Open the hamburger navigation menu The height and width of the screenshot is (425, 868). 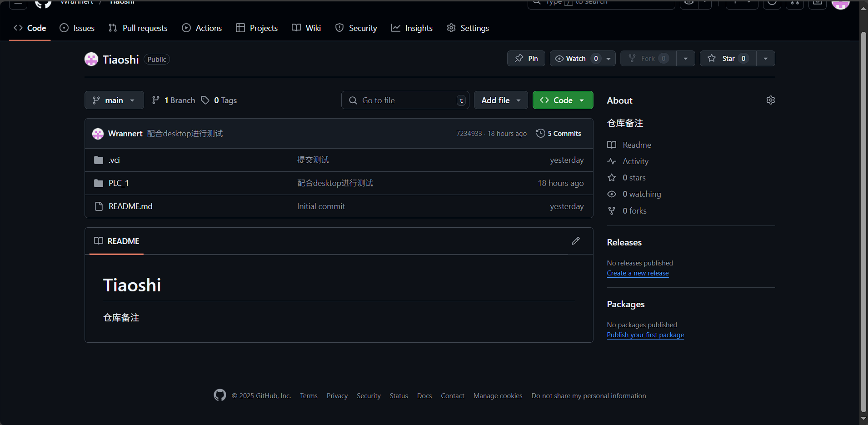tap(18, 3)
